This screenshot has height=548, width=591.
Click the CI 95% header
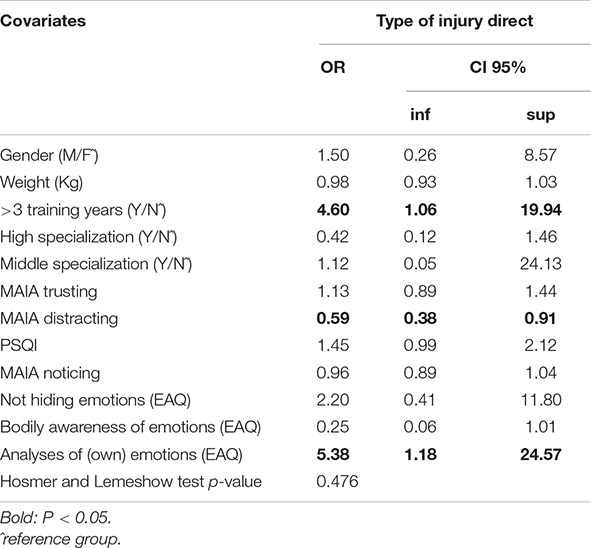498,67
